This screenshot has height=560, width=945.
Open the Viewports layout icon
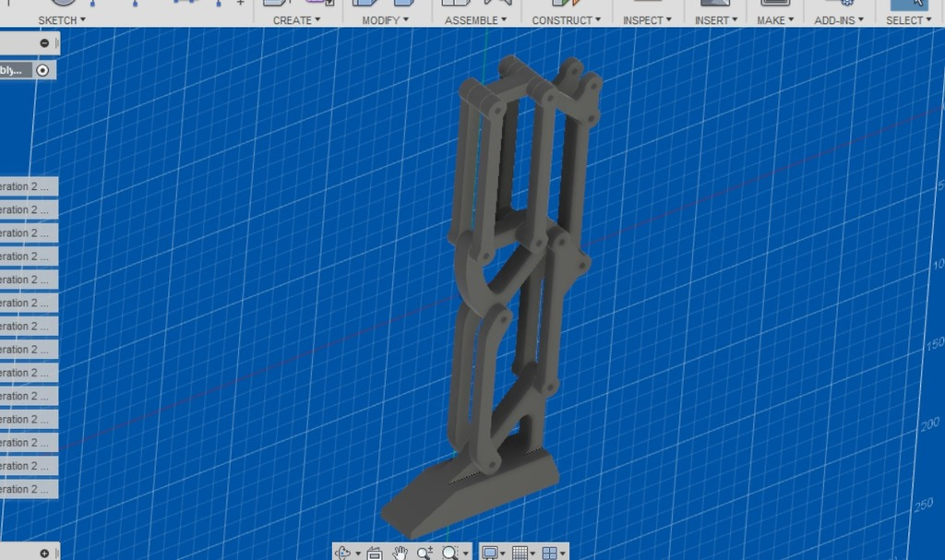[549, 553]
